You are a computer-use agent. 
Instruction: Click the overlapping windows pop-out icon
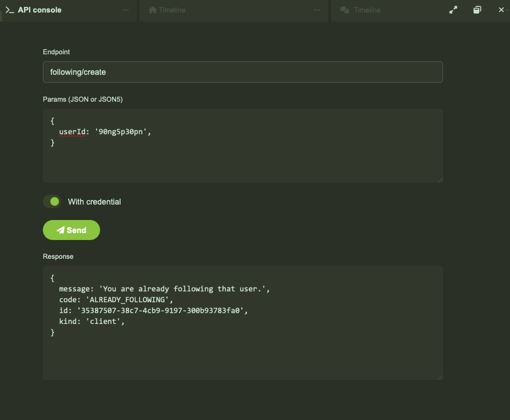click(x=477, y=10)
